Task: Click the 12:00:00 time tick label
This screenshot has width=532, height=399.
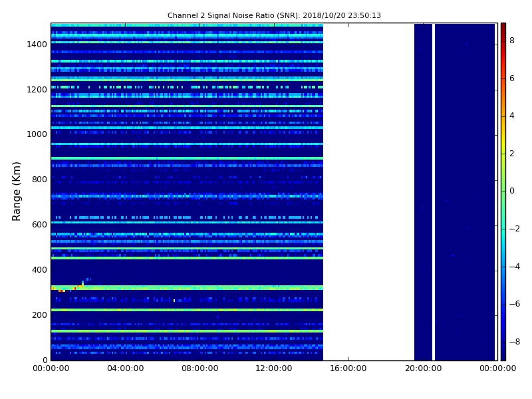Action: [274, 368]
